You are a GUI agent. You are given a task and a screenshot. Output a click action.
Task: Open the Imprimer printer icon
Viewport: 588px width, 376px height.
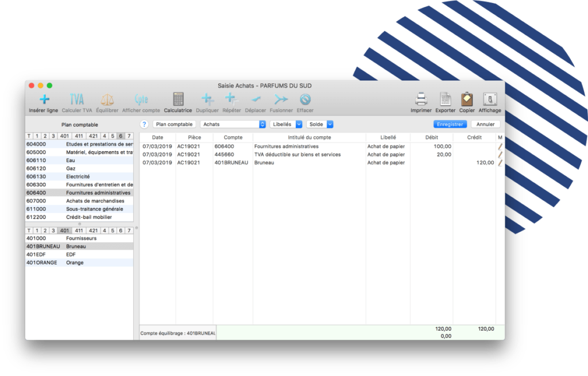421,101
